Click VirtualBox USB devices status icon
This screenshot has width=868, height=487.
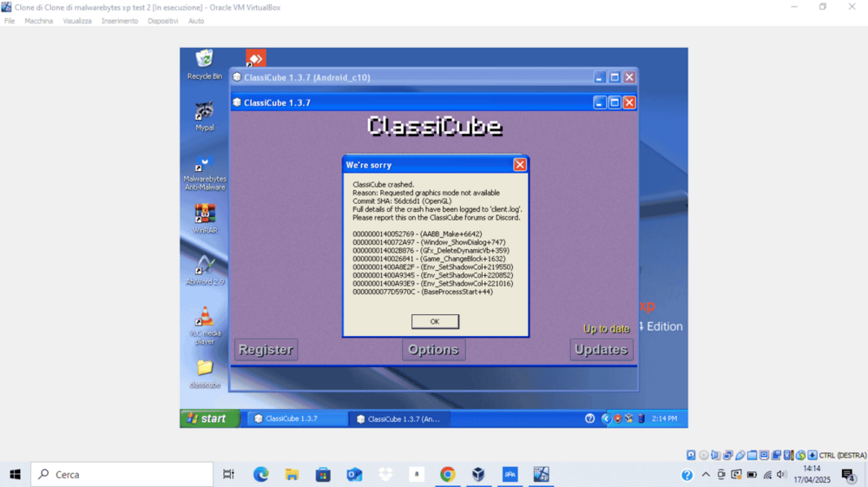tap(740, 456)
